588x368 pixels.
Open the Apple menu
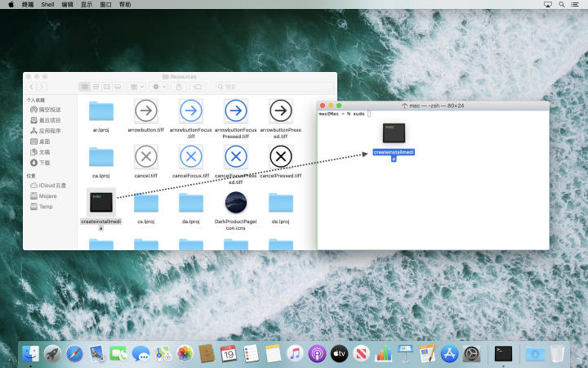pos(11,5)
